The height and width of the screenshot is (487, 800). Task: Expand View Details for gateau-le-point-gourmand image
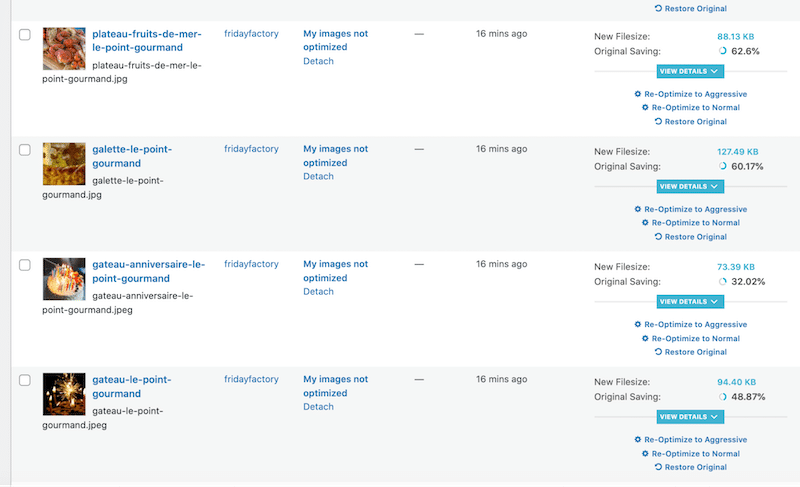690,417
